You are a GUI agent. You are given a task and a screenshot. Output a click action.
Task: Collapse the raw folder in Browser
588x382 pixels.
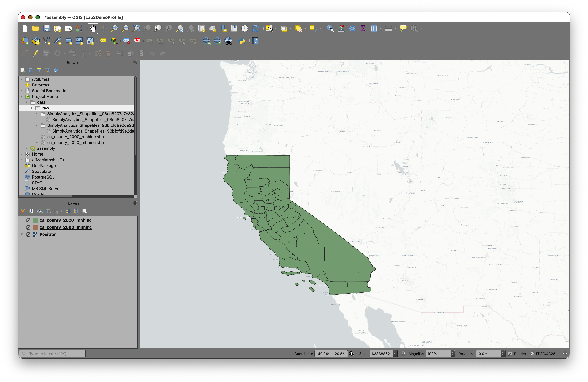(x=32, y=108)
